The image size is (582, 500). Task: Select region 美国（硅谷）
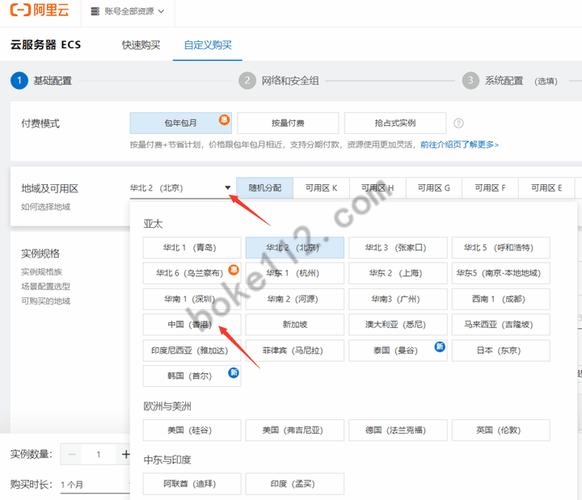point(192,430)
